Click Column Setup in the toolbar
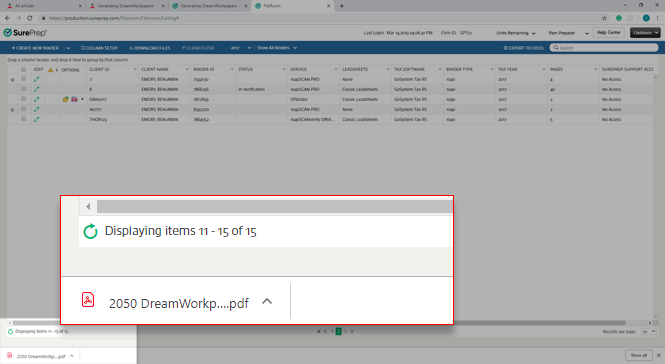Screen dimensions: 665x364 99,48
